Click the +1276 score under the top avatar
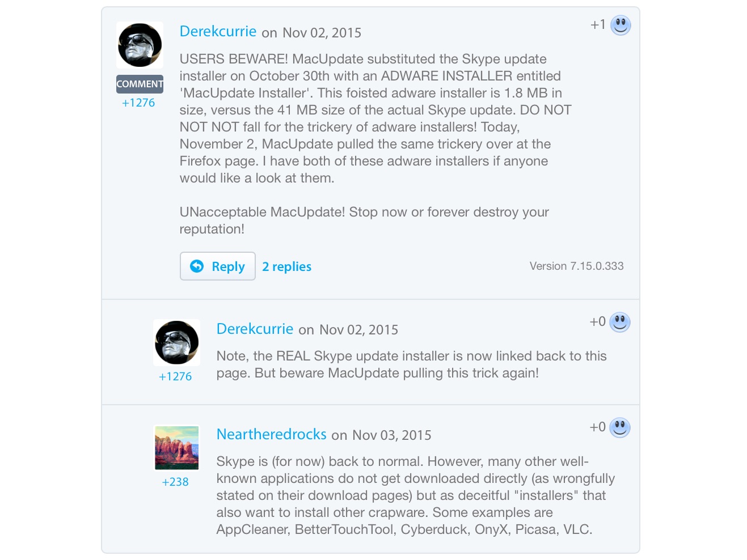747x560 pixels. point(138,103)
